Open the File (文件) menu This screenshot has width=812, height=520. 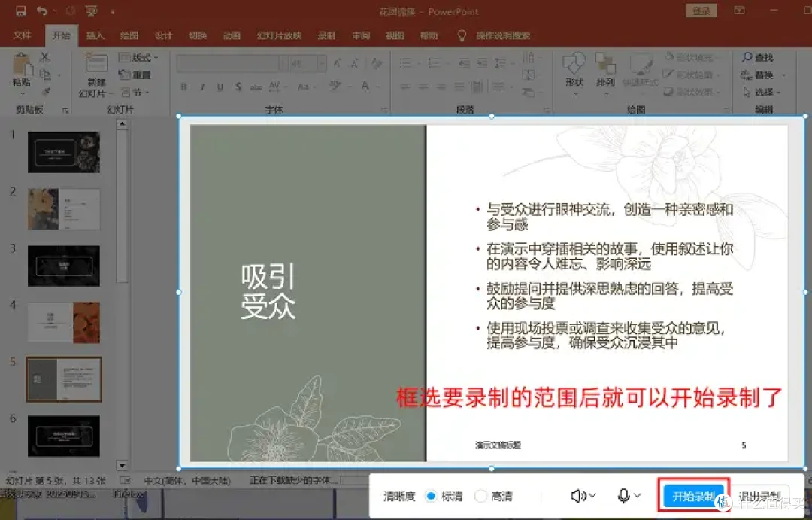(x=22, y=35)
